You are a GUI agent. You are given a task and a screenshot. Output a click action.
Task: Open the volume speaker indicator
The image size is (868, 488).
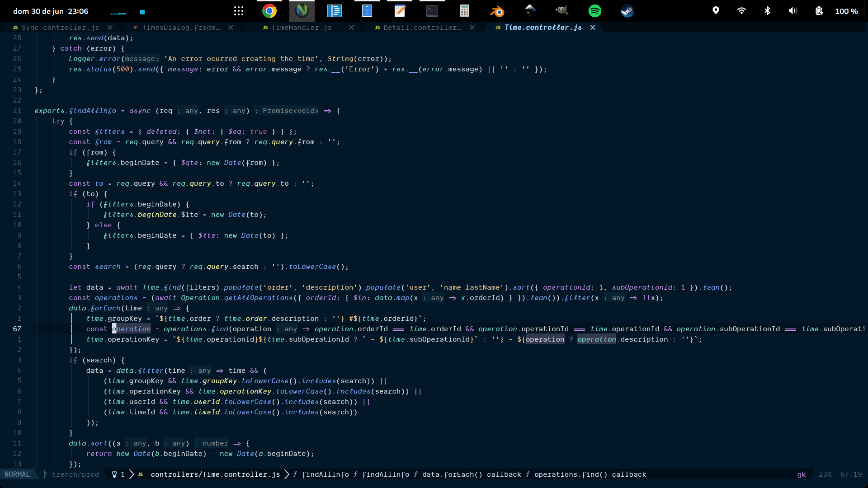pyautogui.click(x=793, y=11)
